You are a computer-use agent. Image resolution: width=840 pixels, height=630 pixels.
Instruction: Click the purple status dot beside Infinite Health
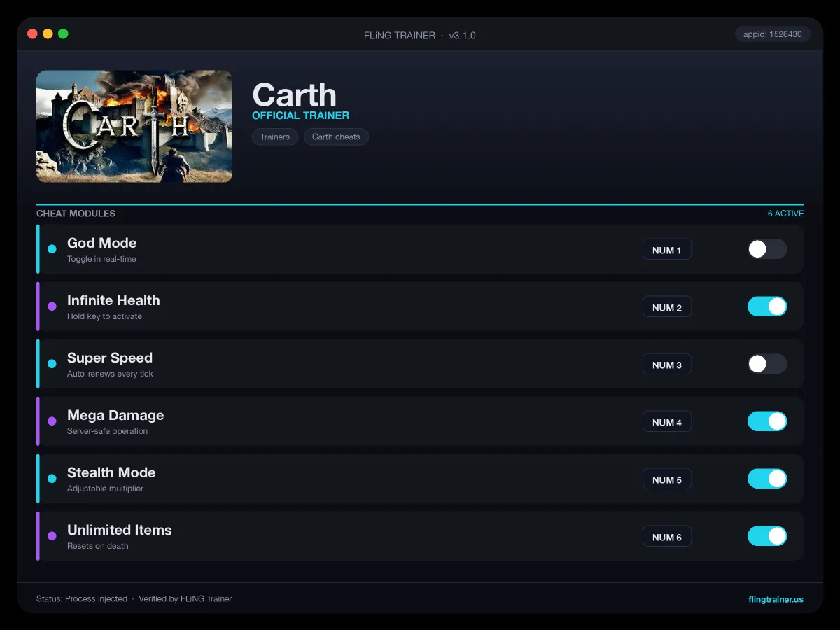pos(52,307)
